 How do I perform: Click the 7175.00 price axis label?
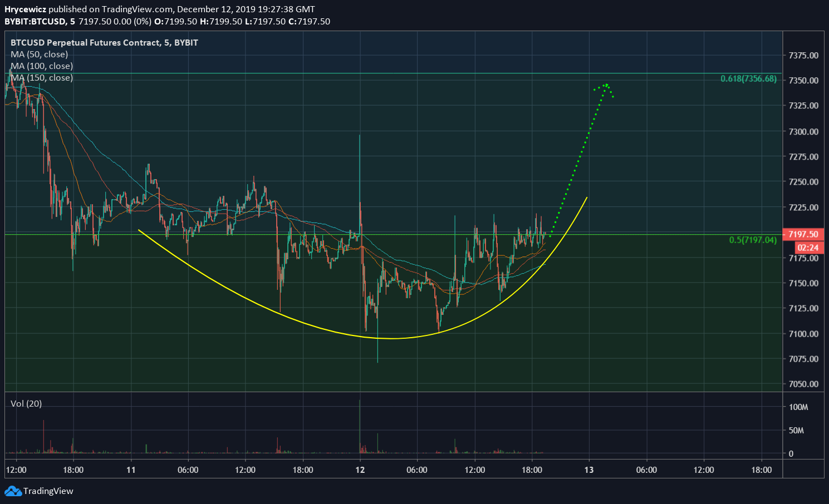coord(803,258)
